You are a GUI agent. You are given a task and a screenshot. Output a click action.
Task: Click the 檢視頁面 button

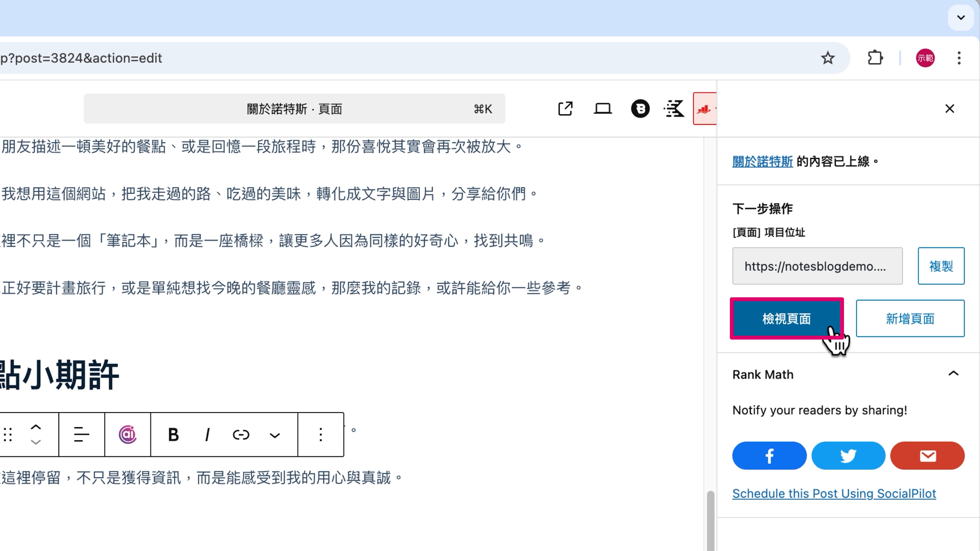pos(786,319)
